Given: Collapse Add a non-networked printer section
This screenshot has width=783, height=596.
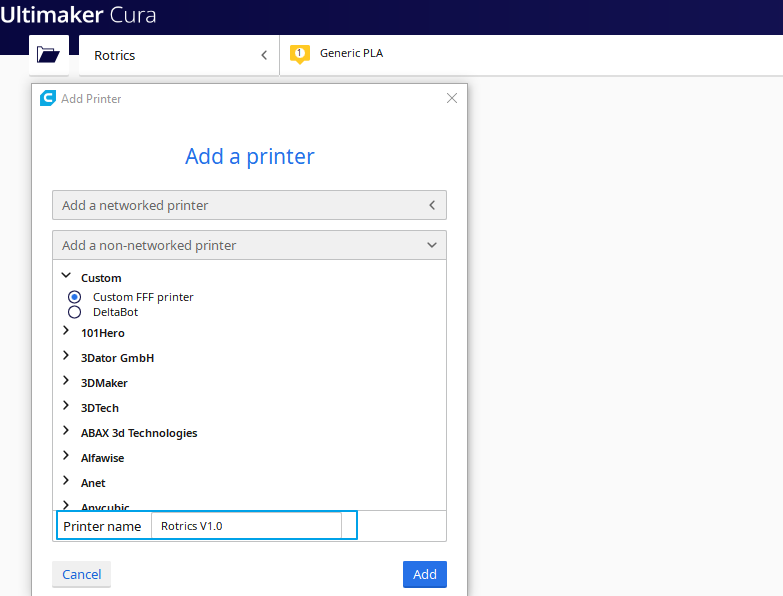Looking at the screenshot, I should pyautogui.click(x=249, y=245).
